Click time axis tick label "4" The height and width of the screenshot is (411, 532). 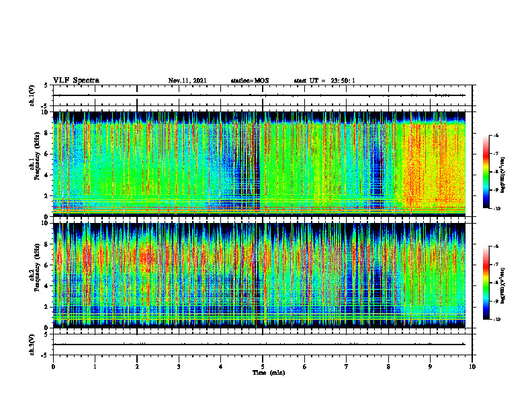(221, 367)
